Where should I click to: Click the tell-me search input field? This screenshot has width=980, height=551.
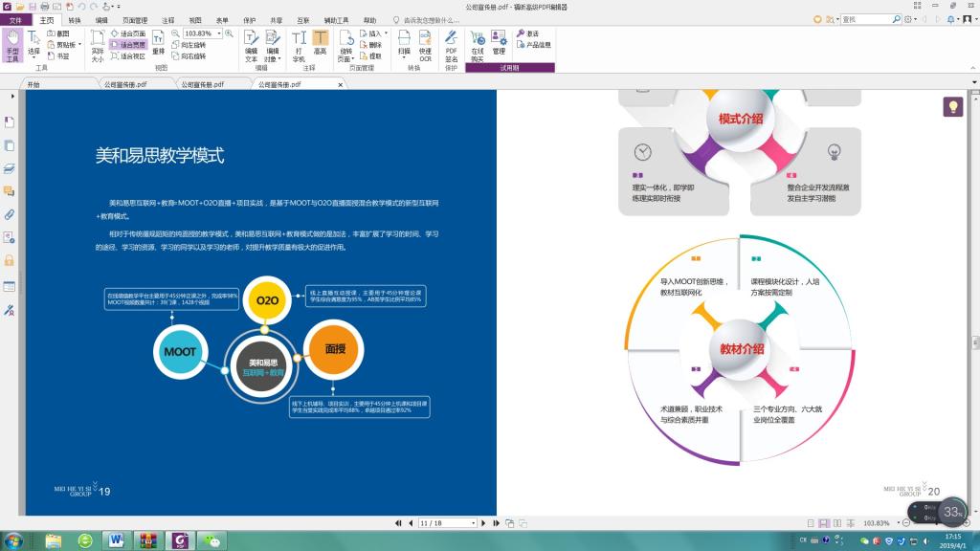[x=440, y=19]
